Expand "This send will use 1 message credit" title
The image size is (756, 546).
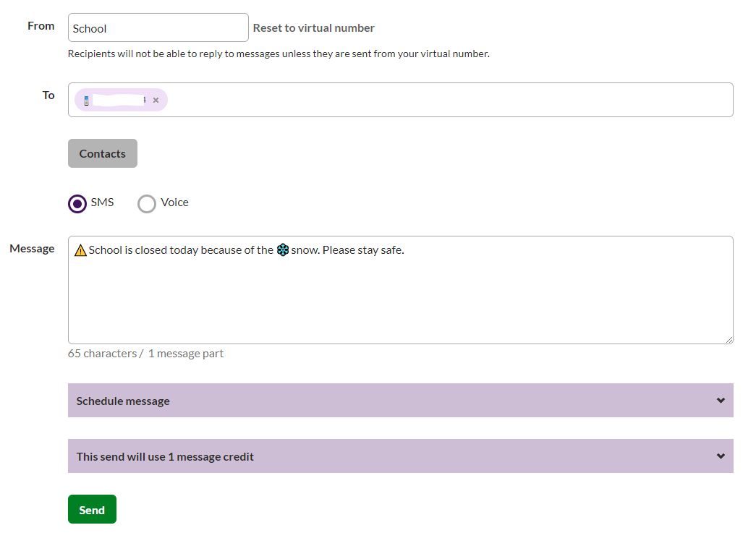click(165, 457)
